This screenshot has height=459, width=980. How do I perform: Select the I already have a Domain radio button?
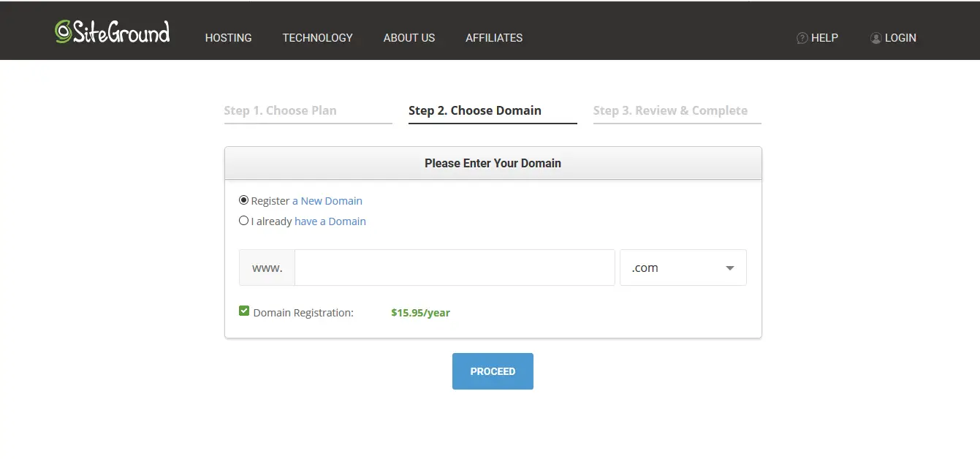[x=243, y=221]
